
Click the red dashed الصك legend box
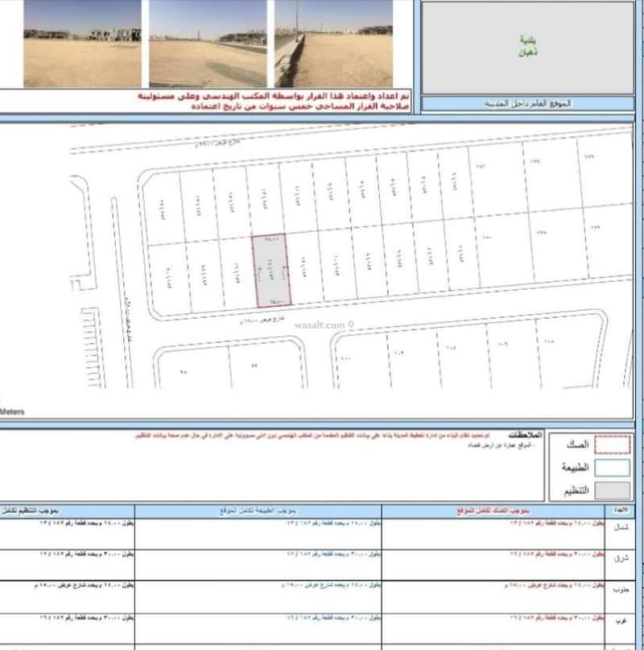point(613,444)
